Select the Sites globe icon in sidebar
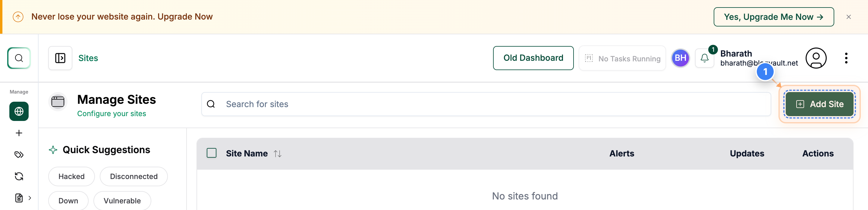Screen dimensions: 868x210 pos(19,111)
